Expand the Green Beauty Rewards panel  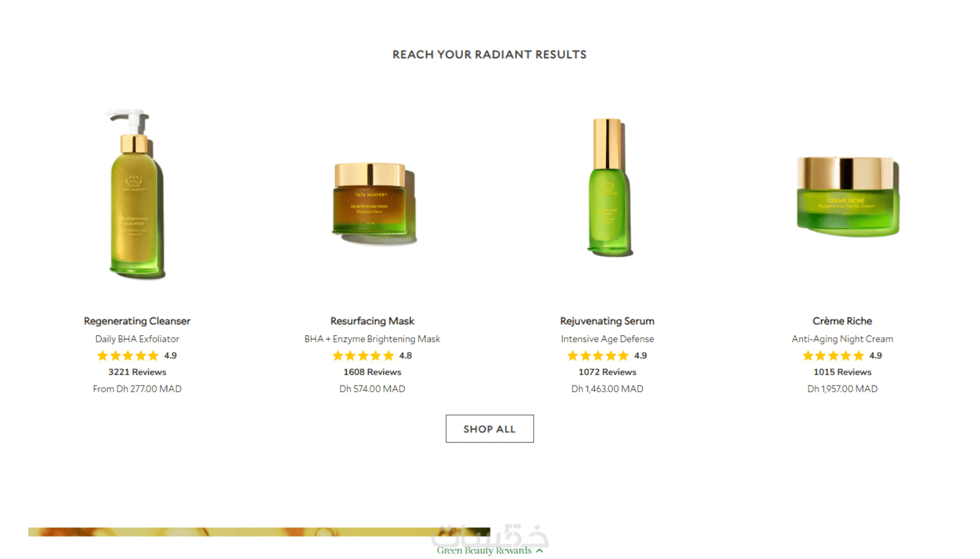[x=489, y=550]
